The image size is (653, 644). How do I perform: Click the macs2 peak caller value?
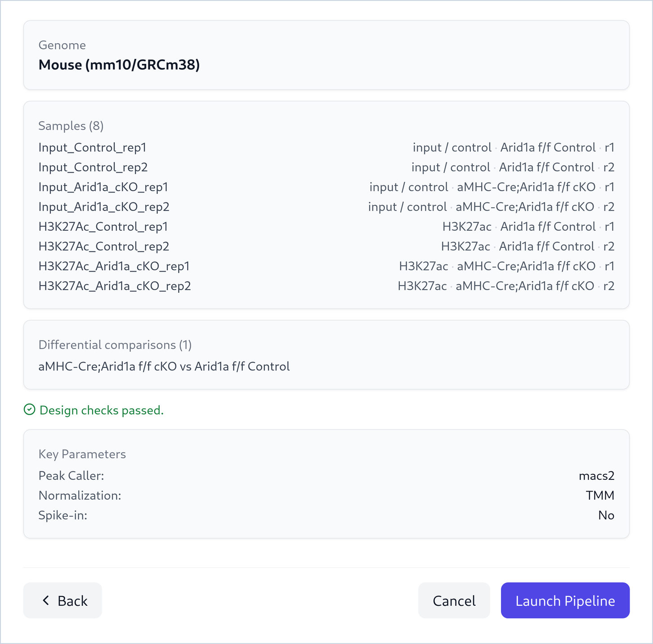pos(596,476)
